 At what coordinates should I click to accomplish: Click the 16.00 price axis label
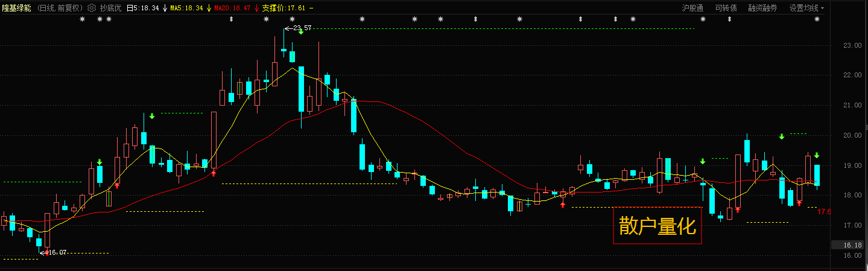click(852, 256)
